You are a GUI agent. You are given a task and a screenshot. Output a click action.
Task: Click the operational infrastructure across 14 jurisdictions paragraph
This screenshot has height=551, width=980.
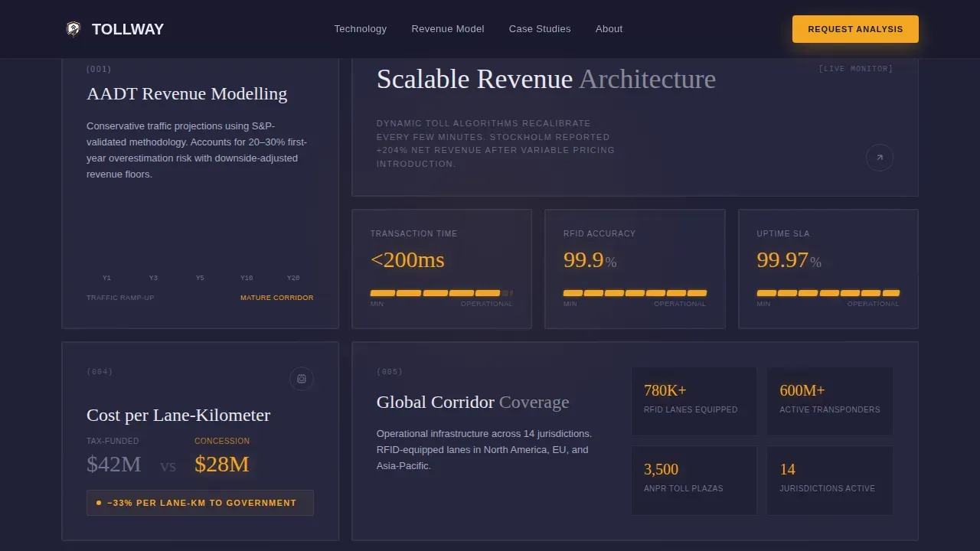pyautogui.click(x=484, y=450)
